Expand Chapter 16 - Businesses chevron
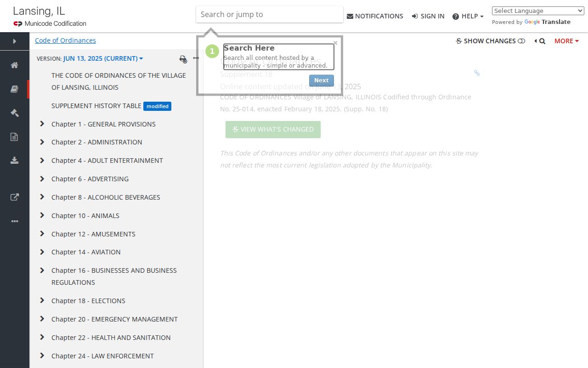The width and height of the screenshot is (588, 368). coord(42,270)
